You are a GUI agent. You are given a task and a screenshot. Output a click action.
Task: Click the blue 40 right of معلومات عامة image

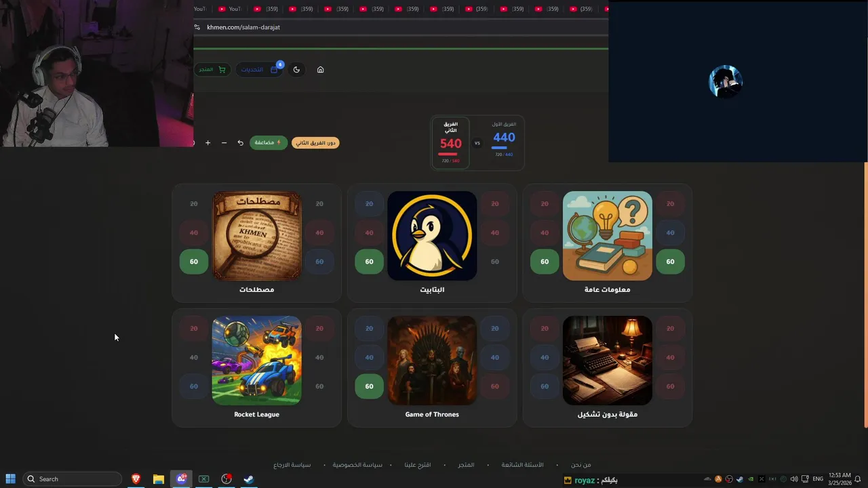[x=670, y=232]
